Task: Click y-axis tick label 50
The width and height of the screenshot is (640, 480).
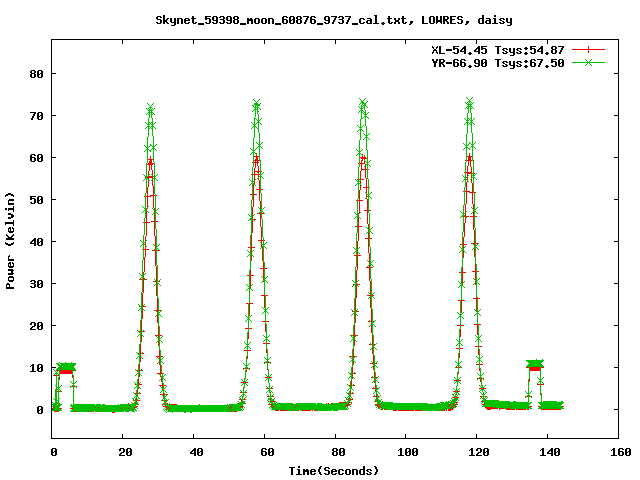Action: point(36,200)
